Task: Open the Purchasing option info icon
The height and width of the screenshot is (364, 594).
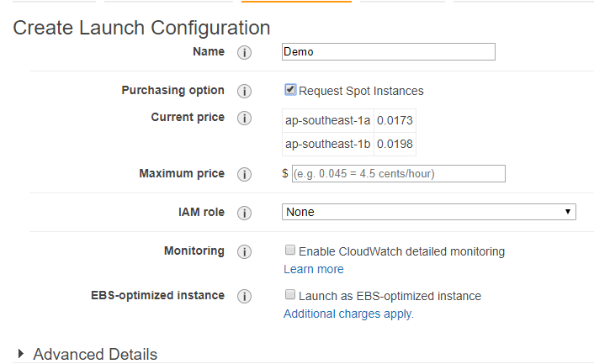Action: (245, 91)
